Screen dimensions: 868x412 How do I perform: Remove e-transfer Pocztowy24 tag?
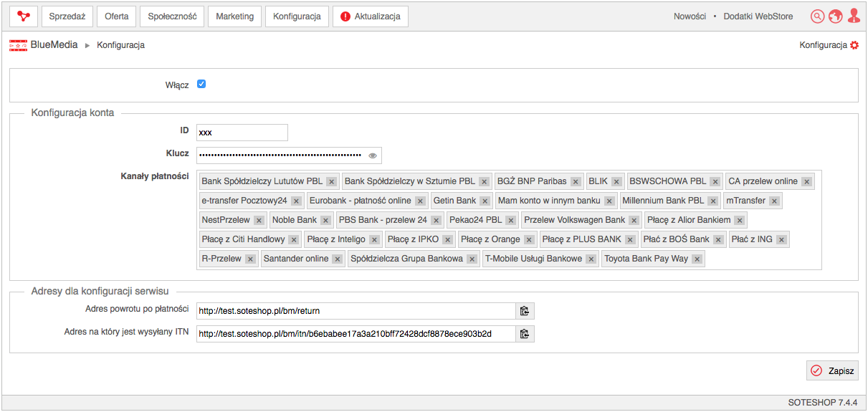click(x=296, y=201)
